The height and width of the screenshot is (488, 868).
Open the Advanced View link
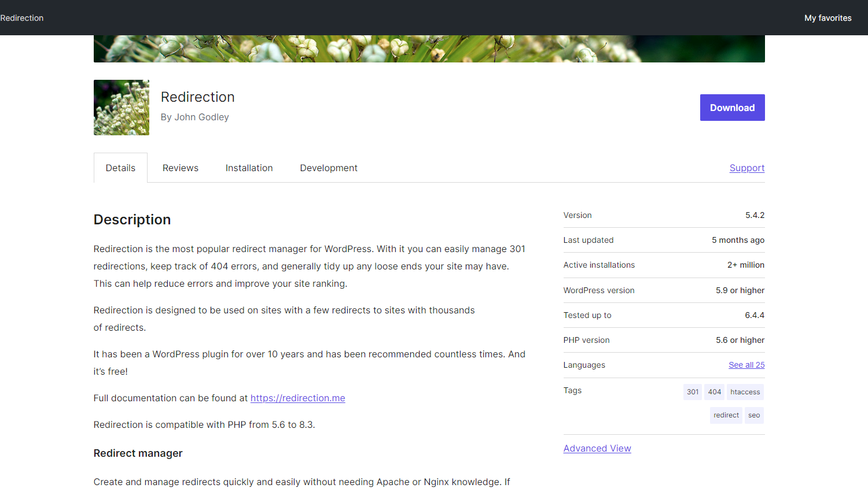pos(597,449)
